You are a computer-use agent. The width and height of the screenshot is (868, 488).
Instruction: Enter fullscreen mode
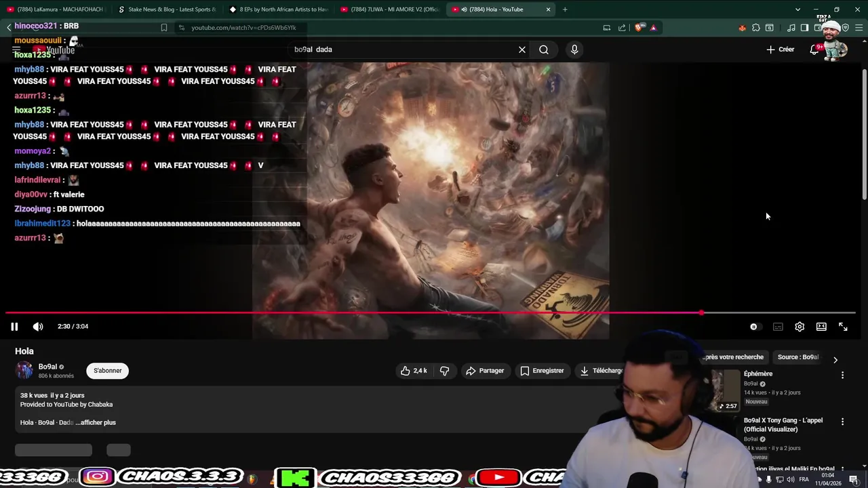[843, 327]
